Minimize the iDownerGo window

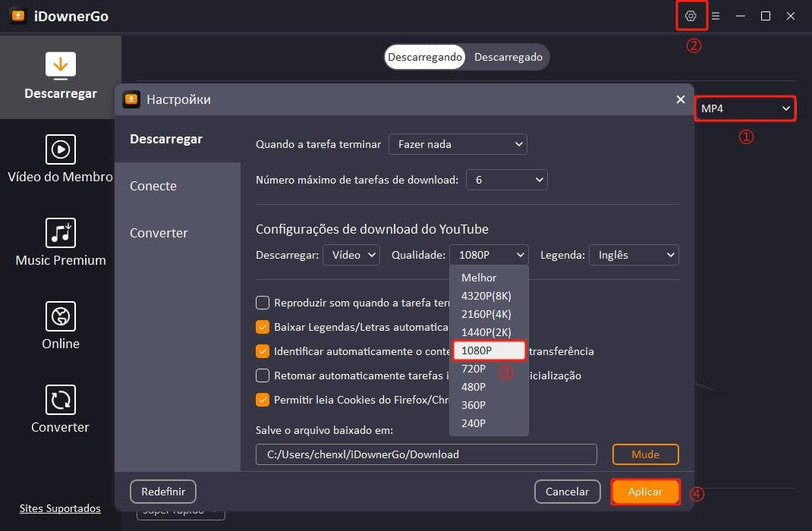pyautogui.click(x=741, y=16)
